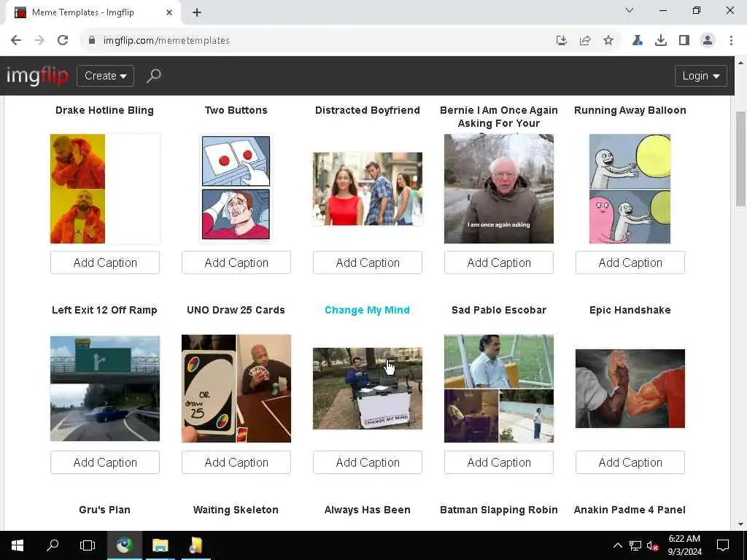The width and height of the screenshot is (747, 560).
Task: Click the imgflip logo
Action: point(37,76)
